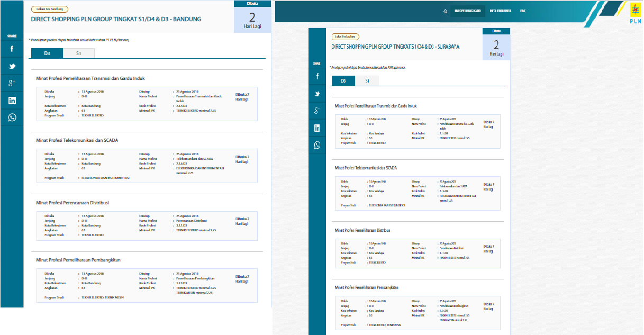Open Bandung Perencanaan Distribusi heading

(x=72, y=202)
